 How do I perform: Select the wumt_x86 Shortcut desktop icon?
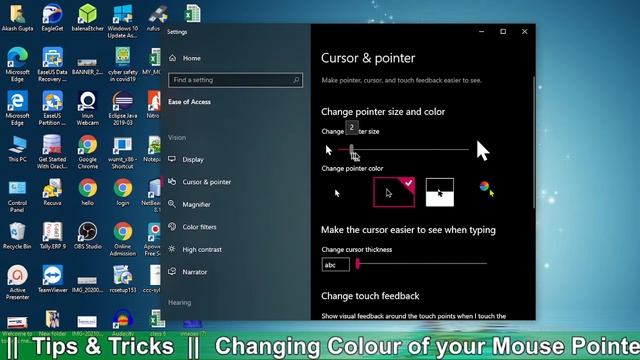point(122,152)
